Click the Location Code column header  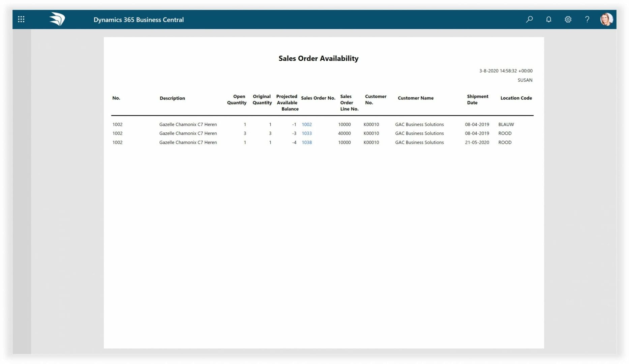(x=516, y=98)
